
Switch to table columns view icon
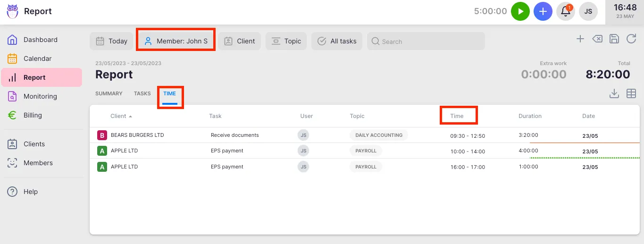(631, 93)
